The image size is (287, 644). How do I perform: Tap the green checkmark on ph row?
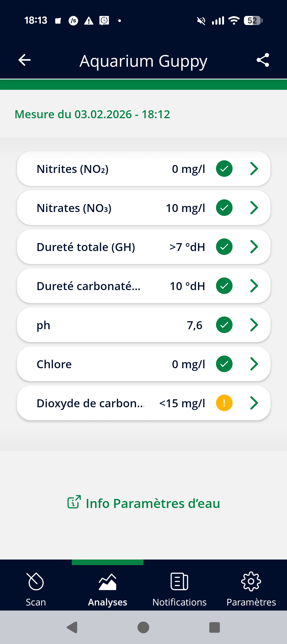tap(224, 325)
